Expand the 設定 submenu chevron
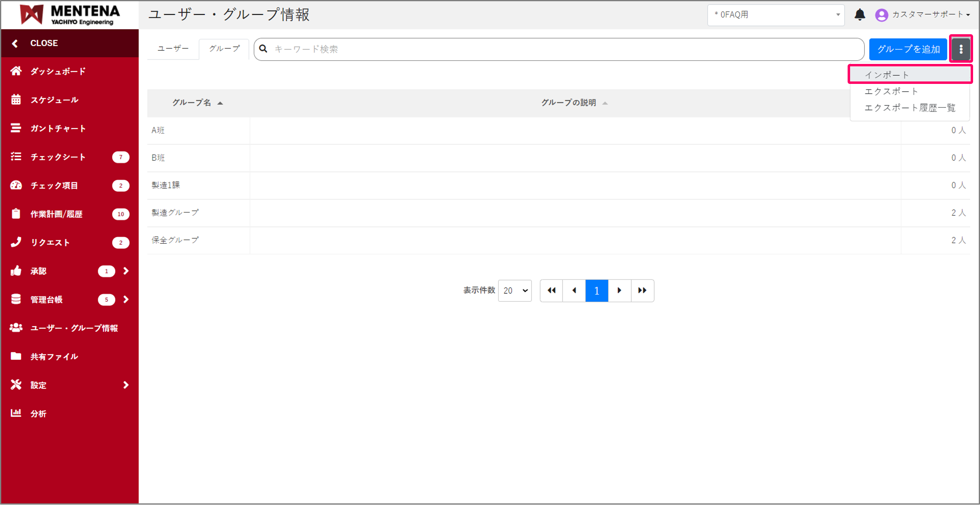Screen dimensions: 980x505 [125, 385]
